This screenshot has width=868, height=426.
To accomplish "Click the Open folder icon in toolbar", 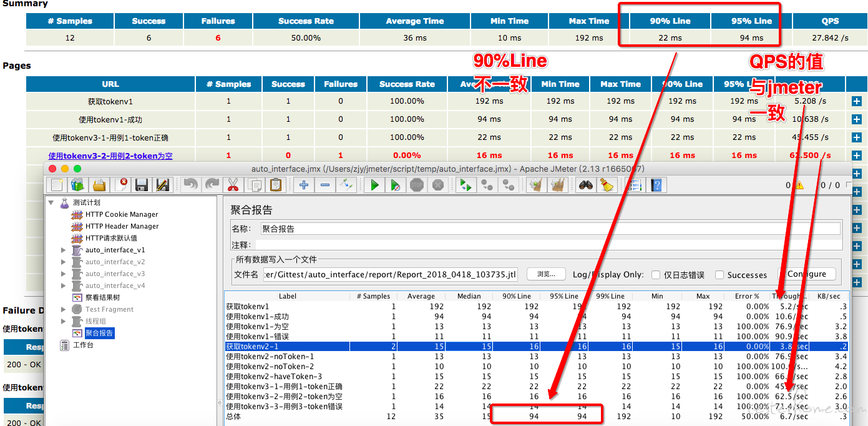I will tap(99, 185).
